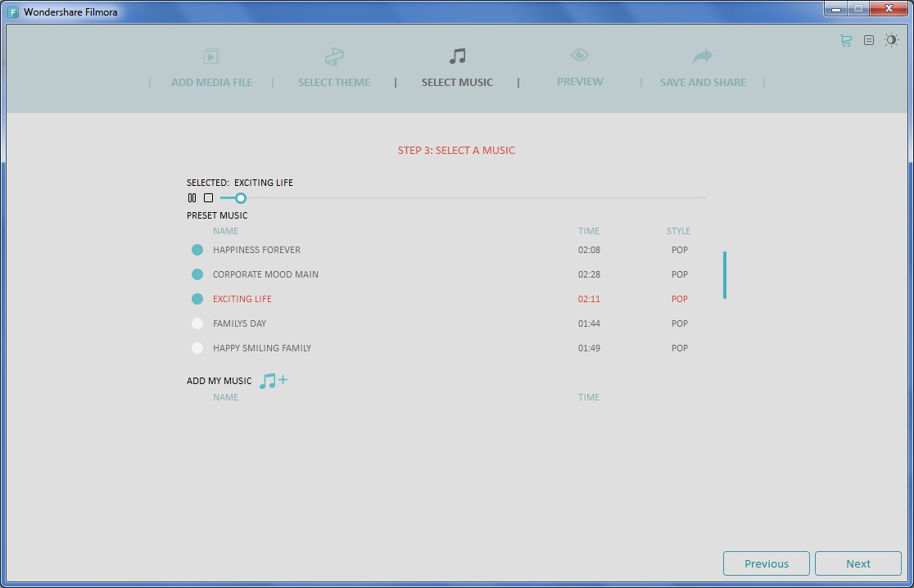Click the Previous button

766,563
